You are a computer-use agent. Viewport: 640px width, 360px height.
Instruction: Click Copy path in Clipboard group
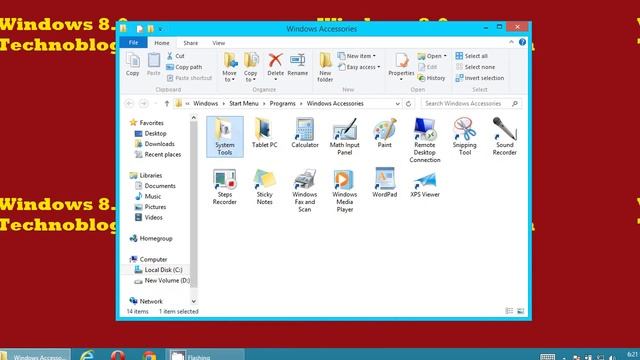[184, 67]
